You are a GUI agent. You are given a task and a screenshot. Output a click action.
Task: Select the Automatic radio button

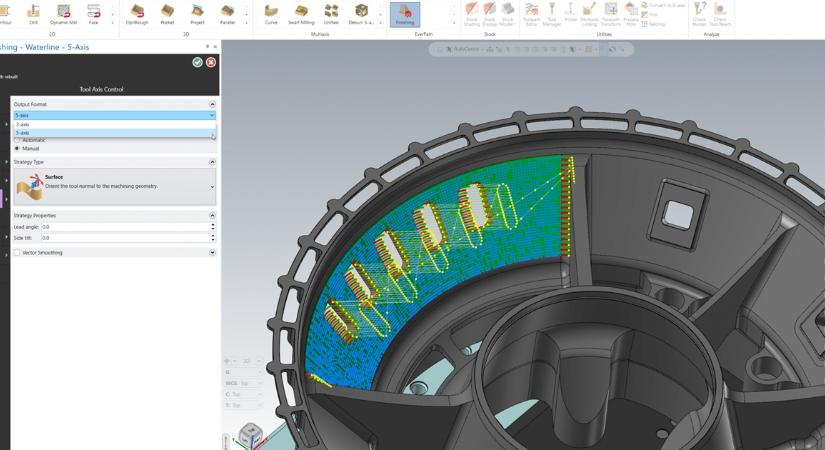17,141
